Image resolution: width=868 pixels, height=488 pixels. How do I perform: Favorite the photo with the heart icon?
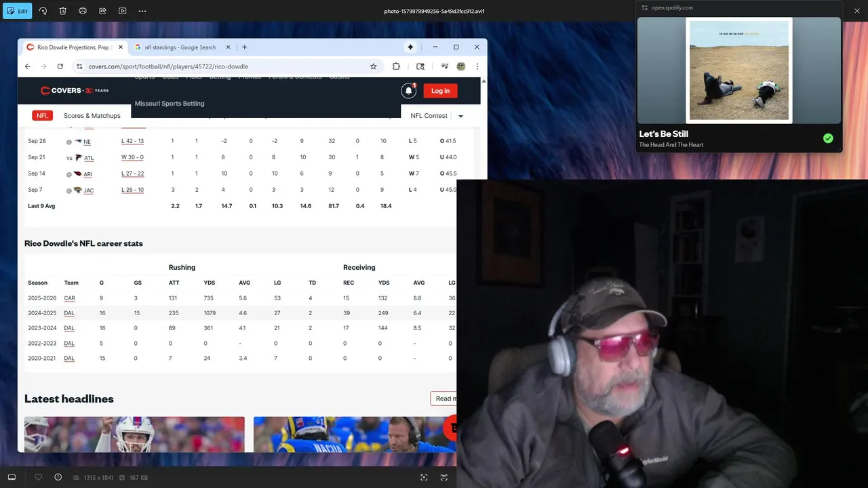[38, 477]
